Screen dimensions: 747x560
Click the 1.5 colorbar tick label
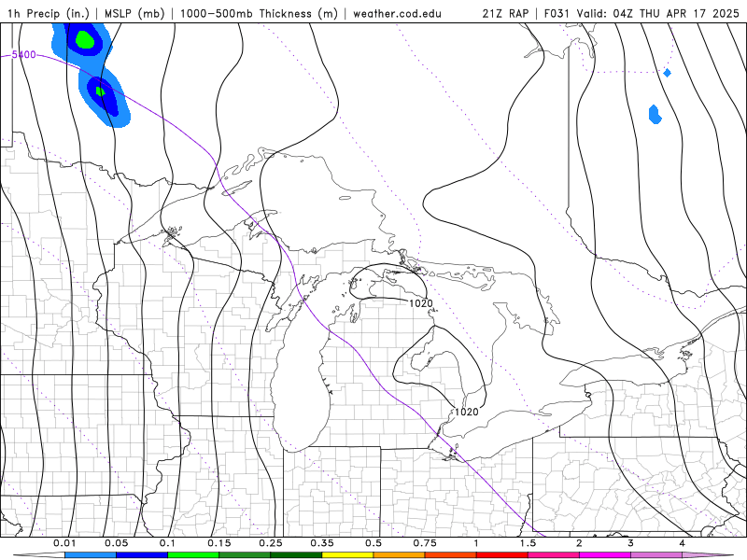click(x=528, y=543)
